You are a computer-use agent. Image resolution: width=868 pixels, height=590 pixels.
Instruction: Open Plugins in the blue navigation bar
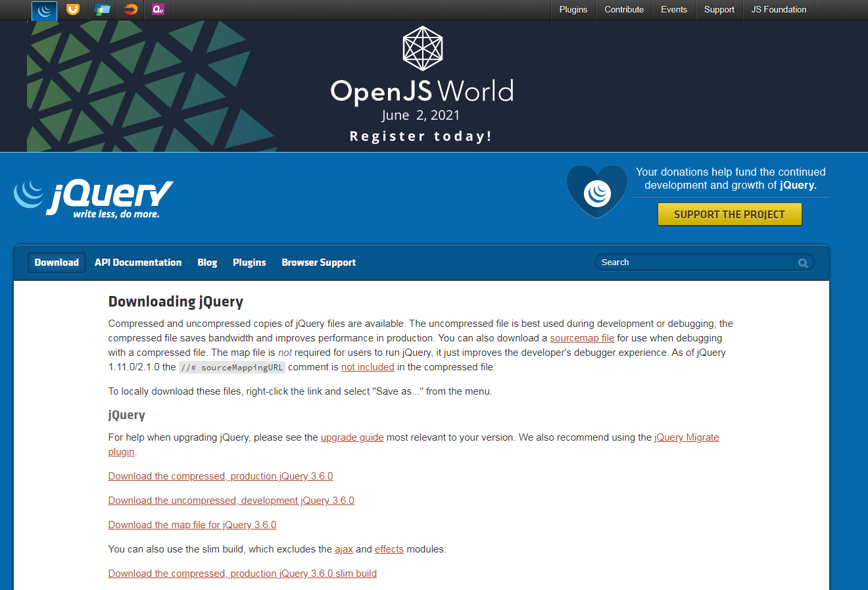pyautogui.click(x=249, y=262)
